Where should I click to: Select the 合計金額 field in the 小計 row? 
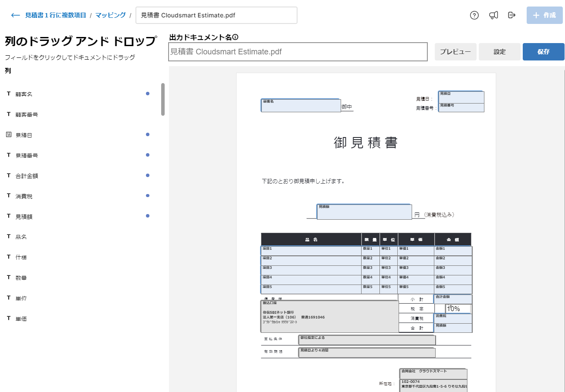(453, 299)
